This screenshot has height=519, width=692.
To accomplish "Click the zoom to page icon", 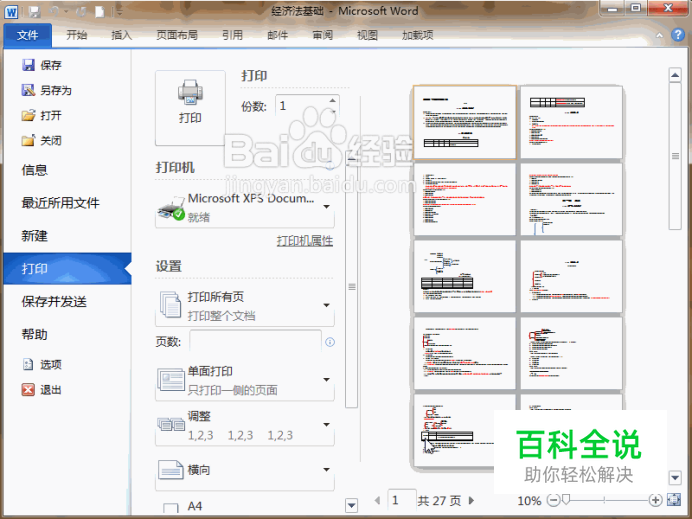I will [674, 500].
